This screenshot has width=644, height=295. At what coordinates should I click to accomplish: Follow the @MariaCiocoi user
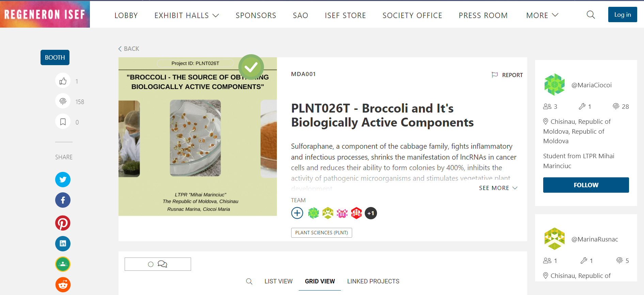coord(586,185)
